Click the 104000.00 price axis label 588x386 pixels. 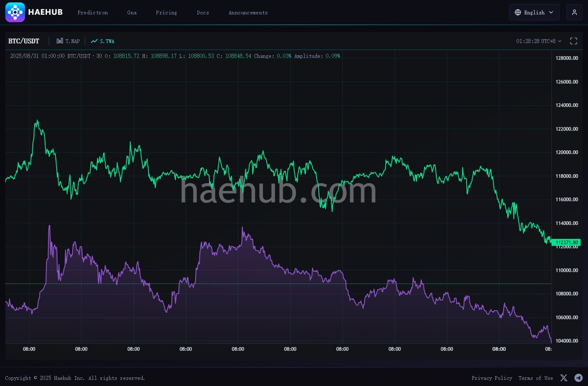(x=567, y=341)
